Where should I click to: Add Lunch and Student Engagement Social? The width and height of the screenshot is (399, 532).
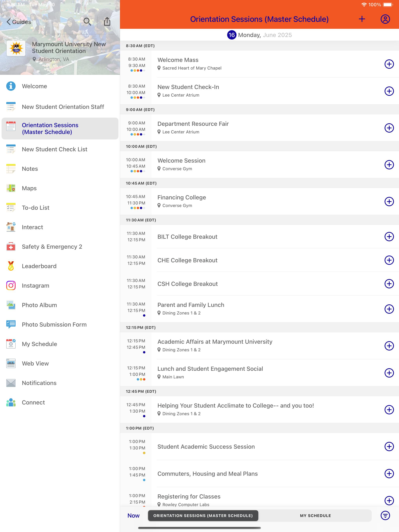pos(389,373)
